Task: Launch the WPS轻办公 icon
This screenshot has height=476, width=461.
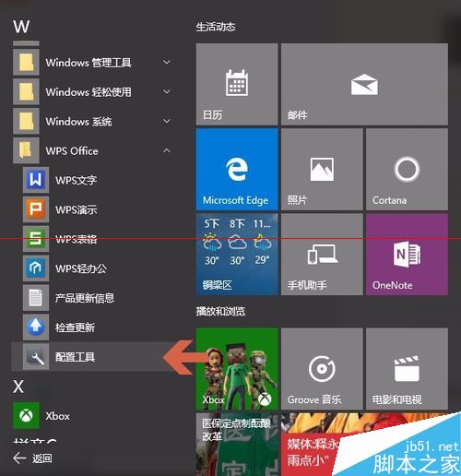Action: [x=36, y=268]
